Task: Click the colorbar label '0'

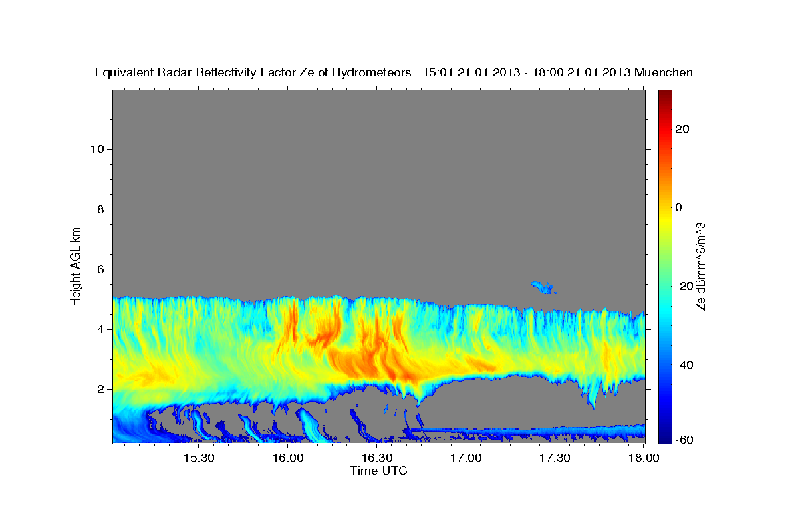Action: pos(678,207)
